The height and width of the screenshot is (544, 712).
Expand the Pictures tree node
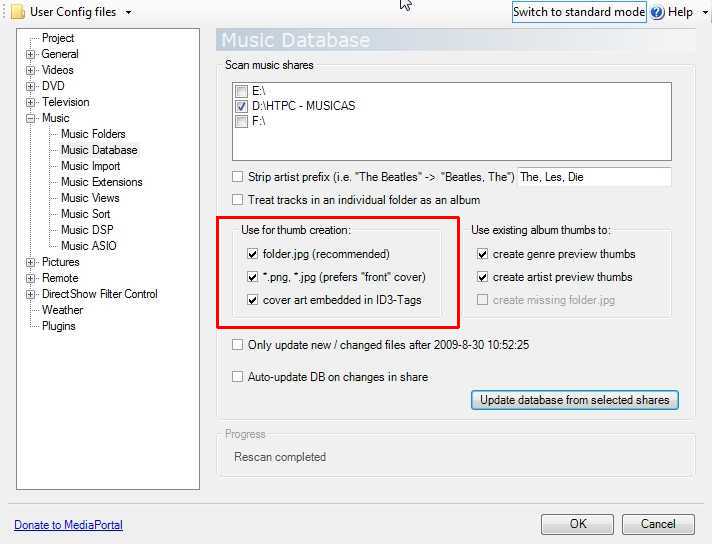pyautogui.click(x=31, y=262)
